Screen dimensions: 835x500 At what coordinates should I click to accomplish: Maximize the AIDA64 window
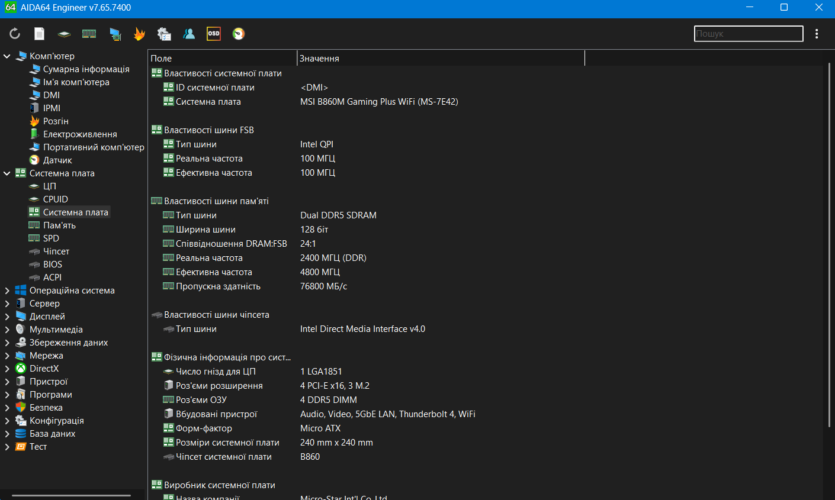pyautogui.click(x=784, y=7)
